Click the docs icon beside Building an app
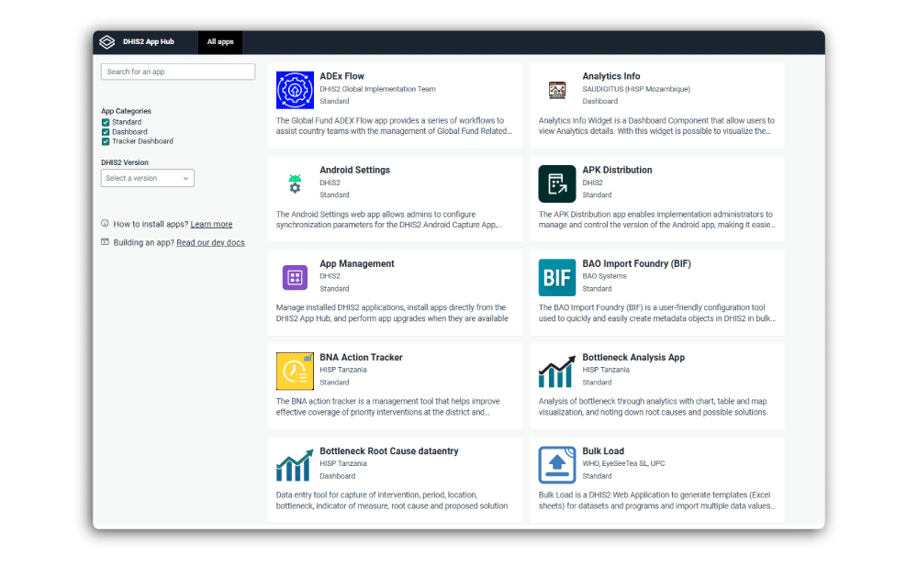 [105, 241]
